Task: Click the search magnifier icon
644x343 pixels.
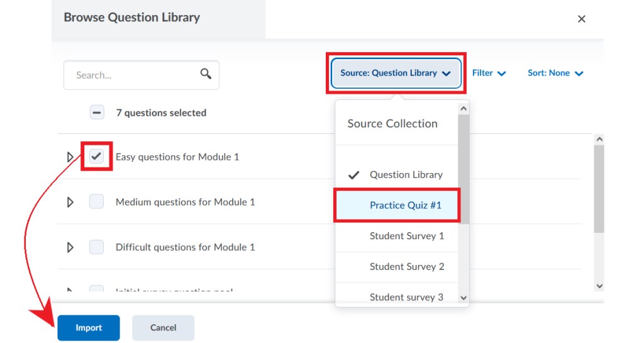Action: pos(206,74)
